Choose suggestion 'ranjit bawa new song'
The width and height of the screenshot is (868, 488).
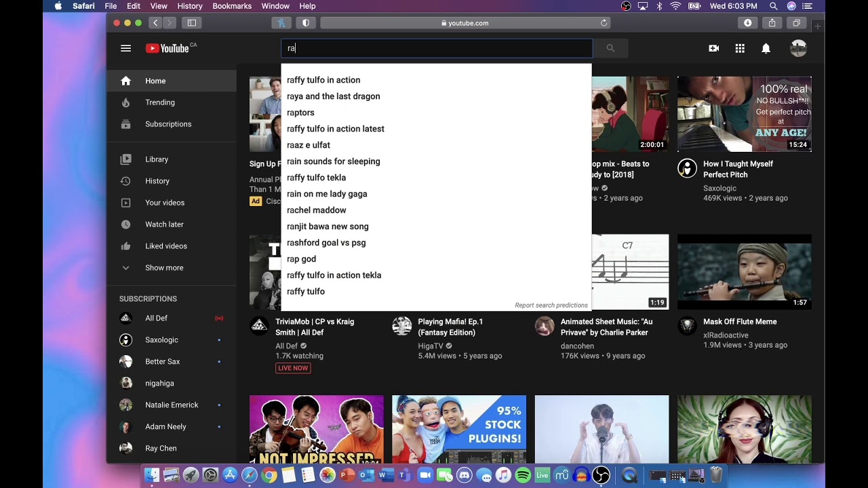tap(436, 226)
